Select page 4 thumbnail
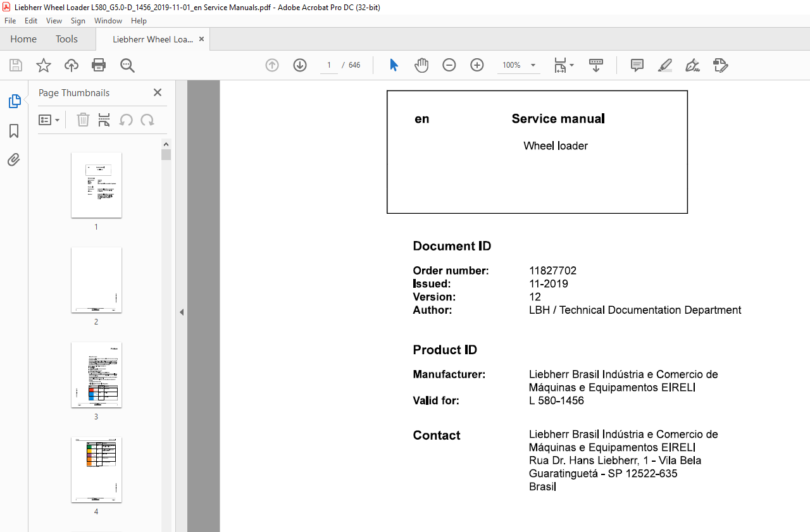This screenshot has width=810, height=532. (96, 469)
